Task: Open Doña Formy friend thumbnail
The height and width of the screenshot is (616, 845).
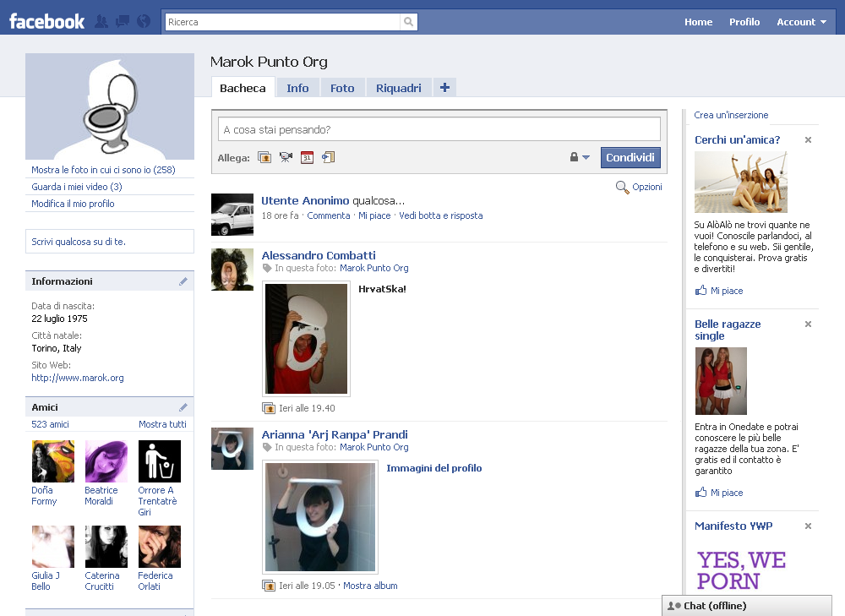Action: pyautogui.click(x=52, y=461)
